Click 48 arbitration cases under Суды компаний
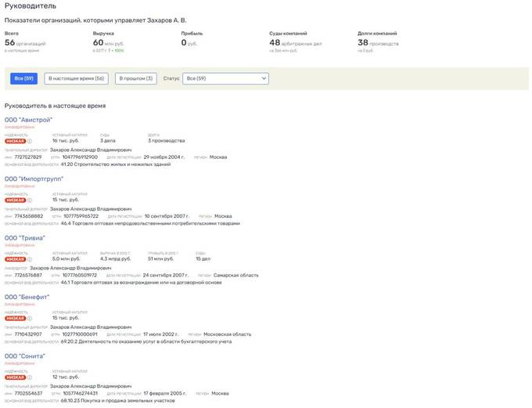Image resolution: width=532 pixels, height=408 pixels. point(275,43)
